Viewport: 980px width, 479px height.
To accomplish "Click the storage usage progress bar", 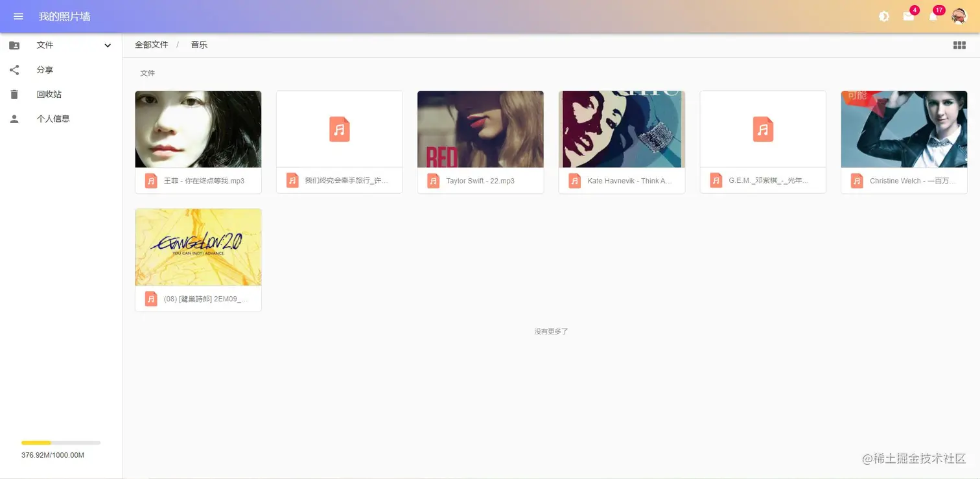I will tap(62, 443).
